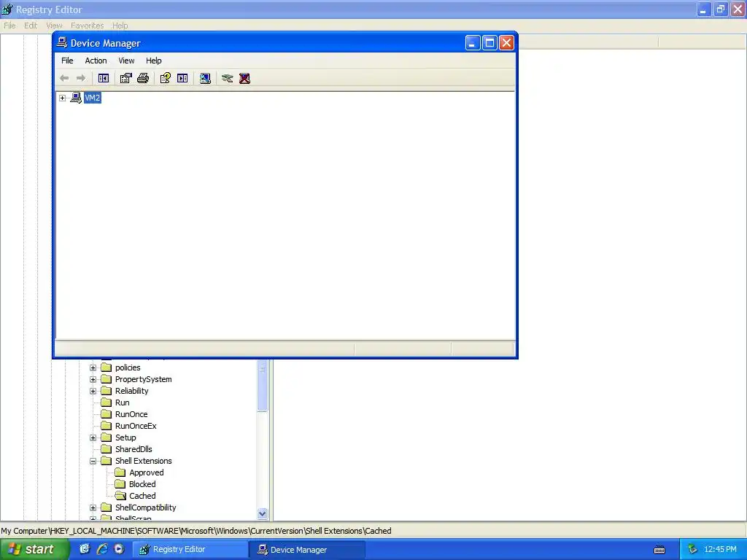Collapse the Shell Extensions registry key
This screenshot has width=747, height=560.
coord(93,461)
